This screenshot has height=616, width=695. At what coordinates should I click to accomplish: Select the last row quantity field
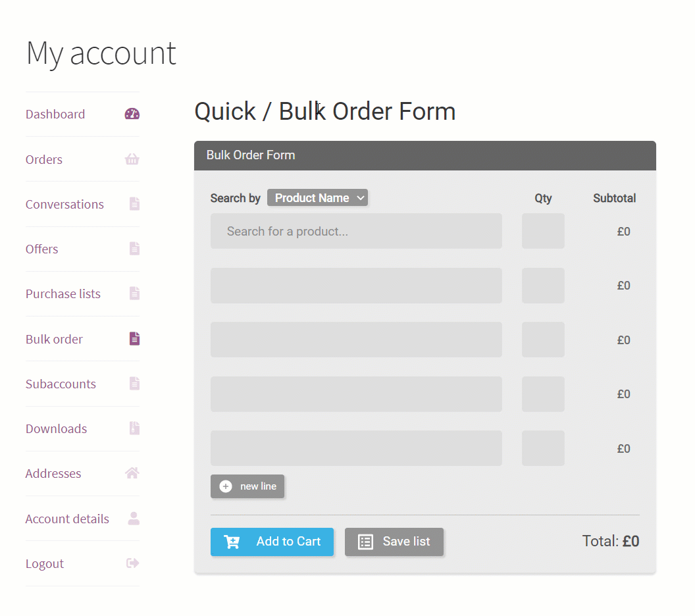[543, 448]
